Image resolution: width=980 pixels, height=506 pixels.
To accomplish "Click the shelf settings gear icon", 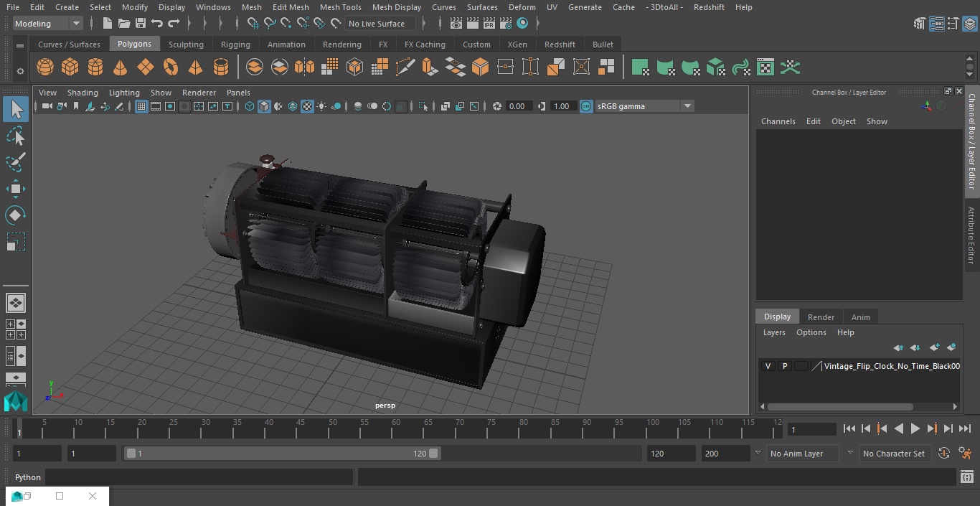I will coord(20,71).
